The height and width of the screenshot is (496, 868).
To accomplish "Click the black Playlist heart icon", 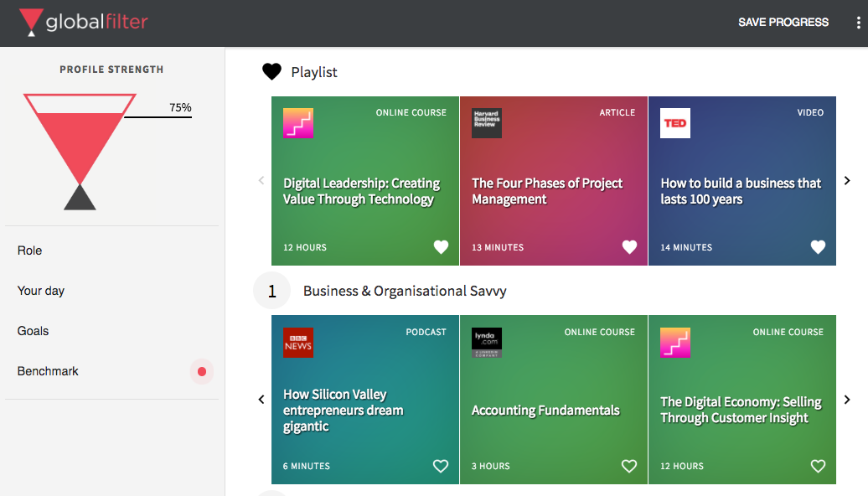I will 271,72.
